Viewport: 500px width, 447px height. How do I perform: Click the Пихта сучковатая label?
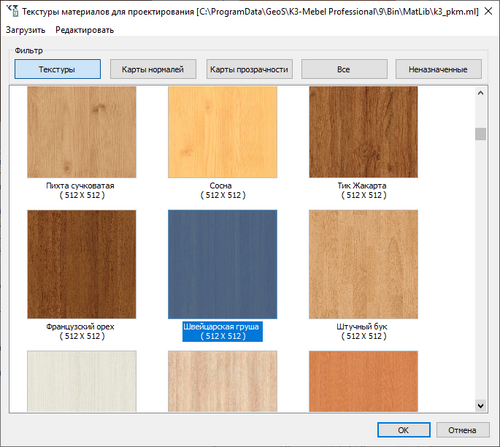pos(80,190)
